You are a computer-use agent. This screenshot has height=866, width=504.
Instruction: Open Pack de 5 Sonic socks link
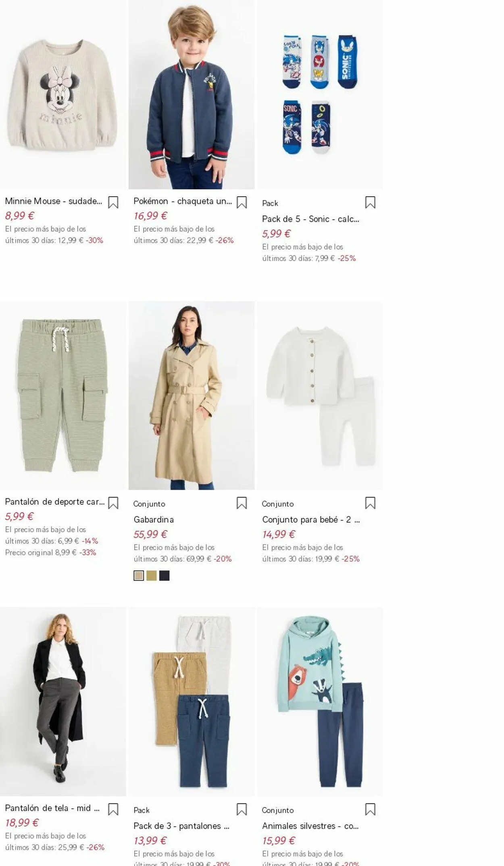click(310, 219)
